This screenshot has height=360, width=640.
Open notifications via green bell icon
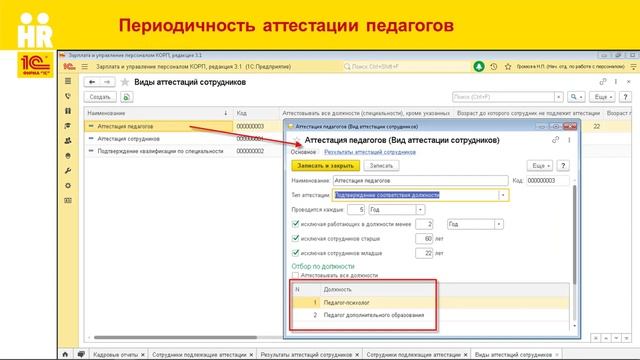(x=479, y=66)
